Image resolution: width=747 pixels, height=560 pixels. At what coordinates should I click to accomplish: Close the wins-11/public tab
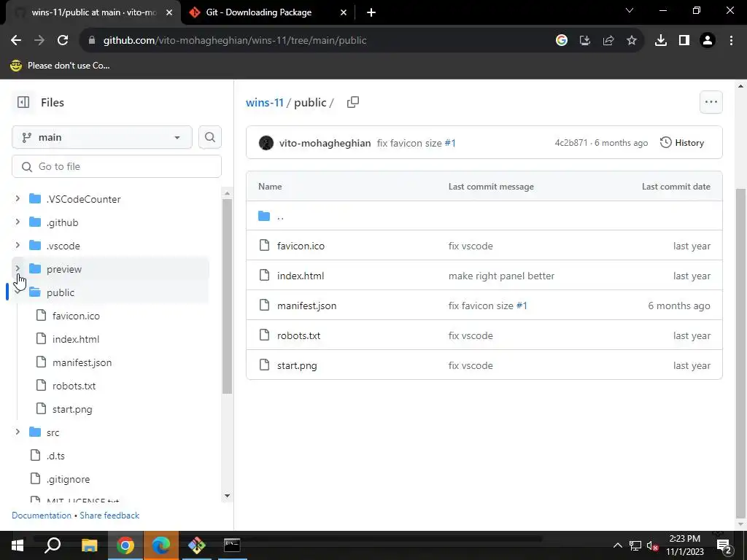[x=169, y=12]
